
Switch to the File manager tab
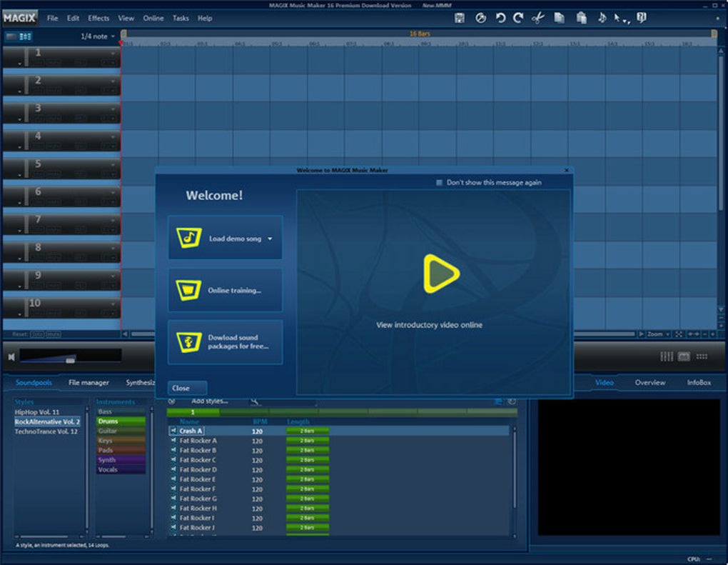point(89,382)
